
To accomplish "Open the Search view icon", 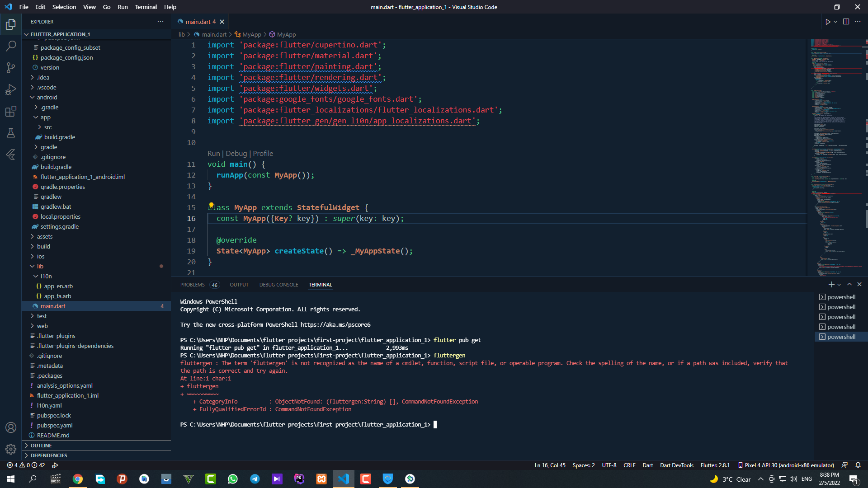I will tap(11, 46).
